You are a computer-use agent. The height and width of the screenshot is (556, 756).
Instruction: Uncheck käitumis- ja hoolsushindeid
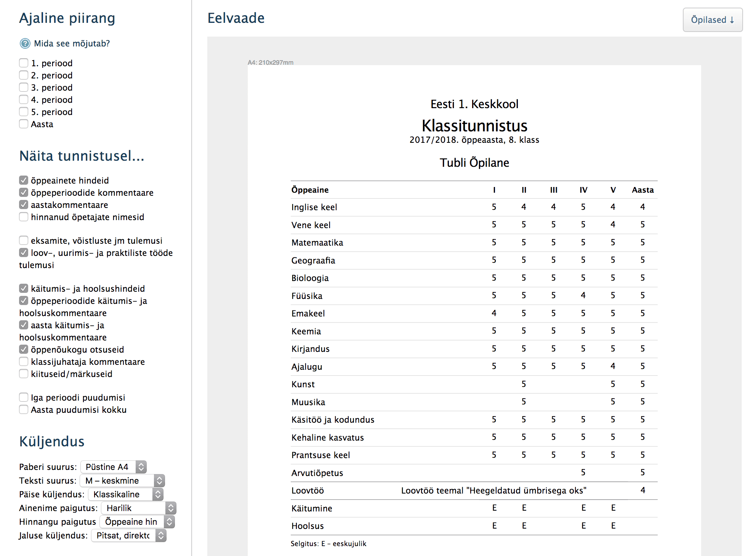click(x=24, y=288)
